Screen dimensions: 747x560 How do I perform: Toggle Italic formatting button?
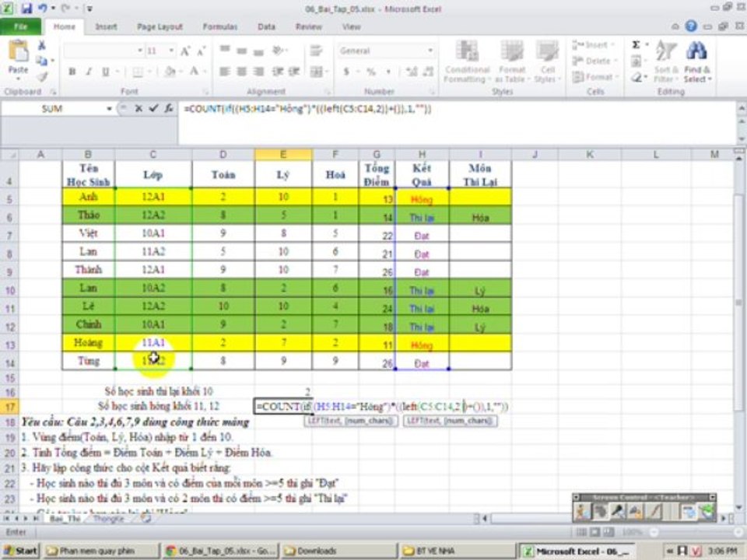[x=89, y=72]
